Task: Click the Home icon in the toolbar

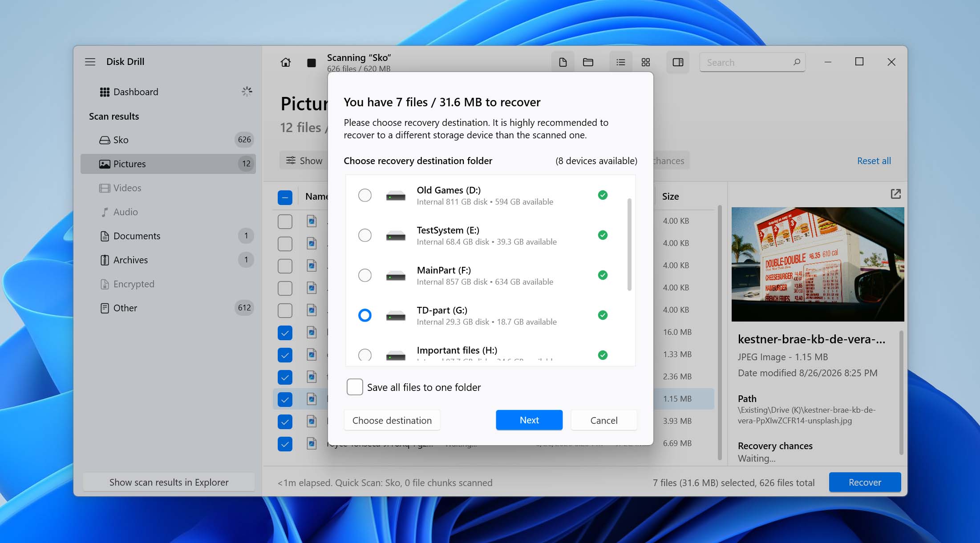Action: coord(286,62)
